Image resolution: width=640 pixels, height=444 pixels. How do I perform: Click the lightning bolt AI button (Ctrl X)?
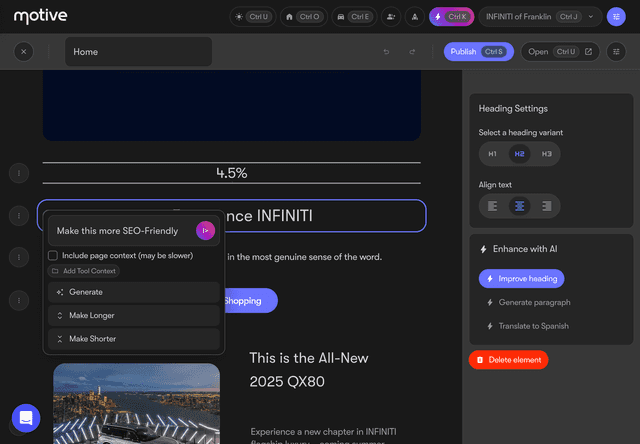451,17
